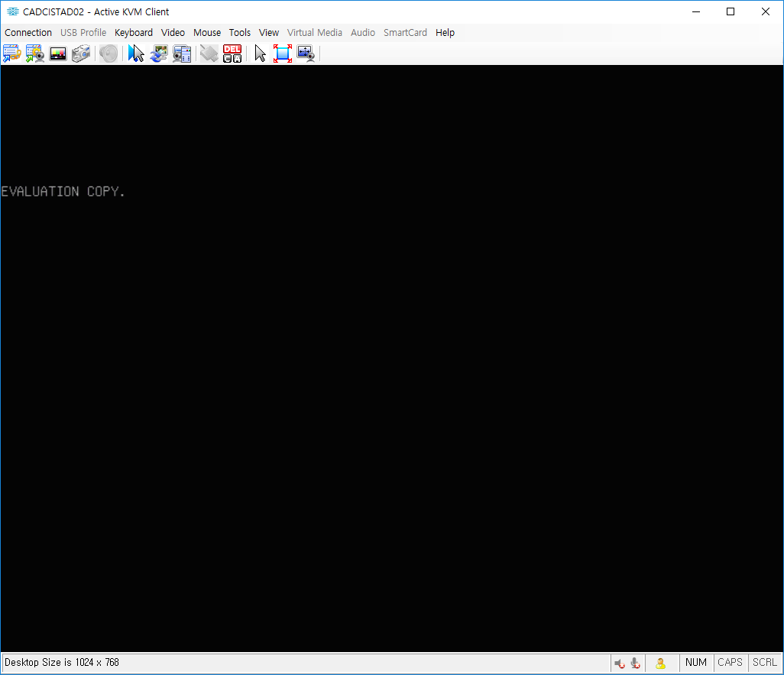Open the Help menu
Image resolution: width=784 pixels, height=675 pixels.
[x=445, y=33]
